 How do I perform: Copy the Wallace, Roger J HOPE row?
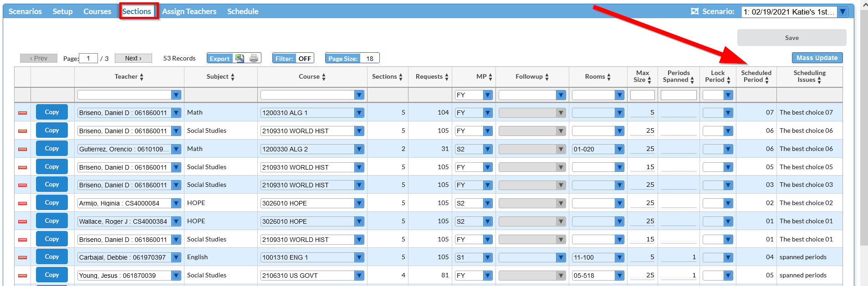tap(51, 221)
